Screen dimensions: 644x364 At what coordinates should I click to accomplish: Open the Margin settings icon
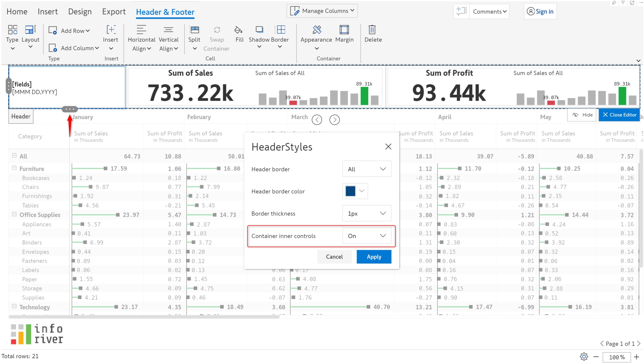click(344, 30)
